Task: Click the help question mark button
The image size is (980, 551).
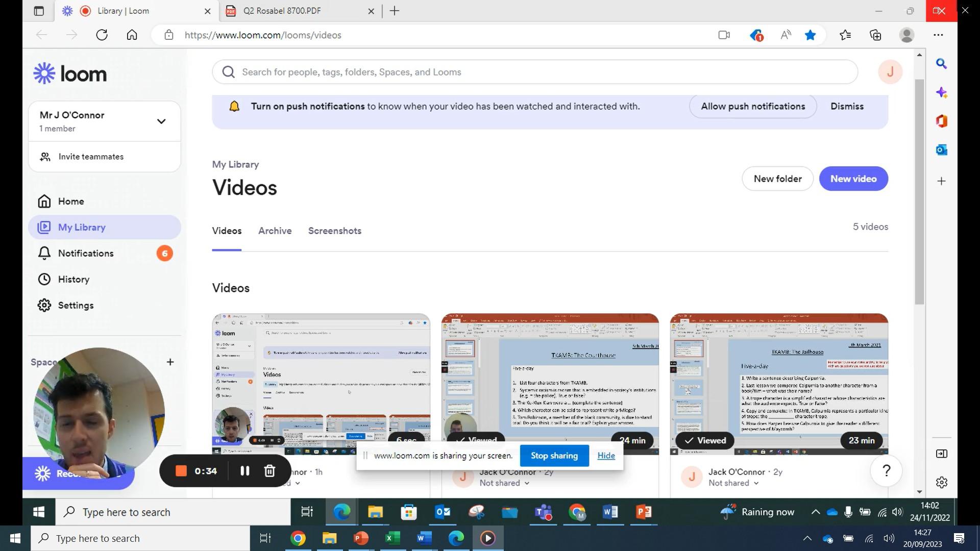Action: (887, 471)
